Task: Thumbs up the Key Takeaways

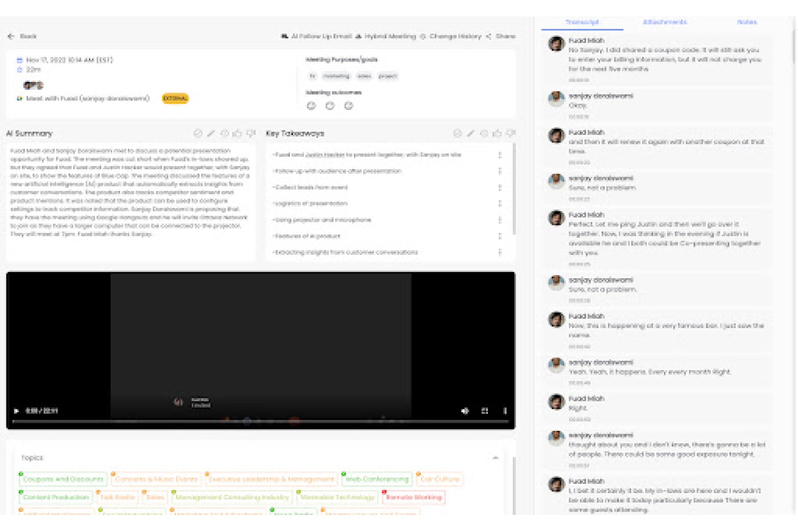Action: pos(497,133)
